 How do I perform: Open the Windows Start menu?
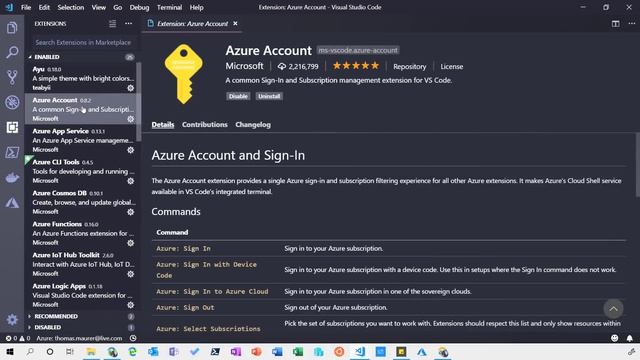tap(9, 351)
